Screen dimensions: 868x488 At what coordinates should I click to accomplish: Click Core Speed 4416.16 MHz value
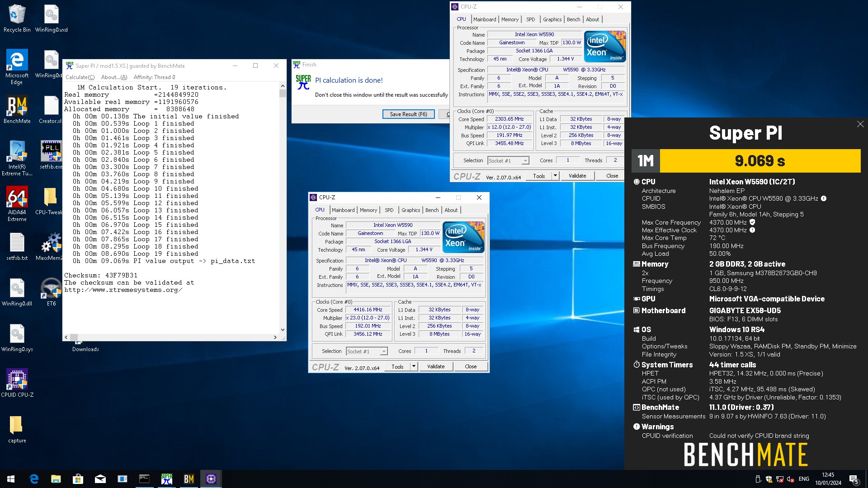(x=368, y=310)
